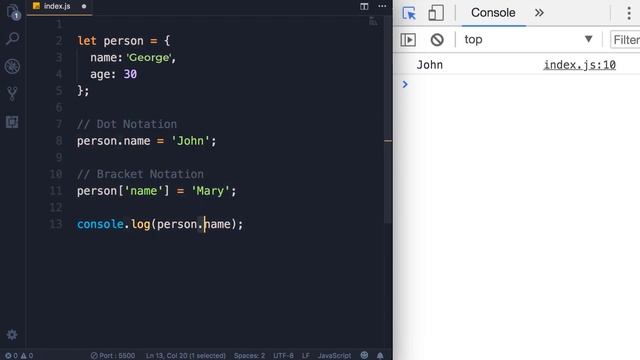Open editor More Actions ellipsis
Image resolution: width=640 pixels, height=360 pixels.
point(382,6)
